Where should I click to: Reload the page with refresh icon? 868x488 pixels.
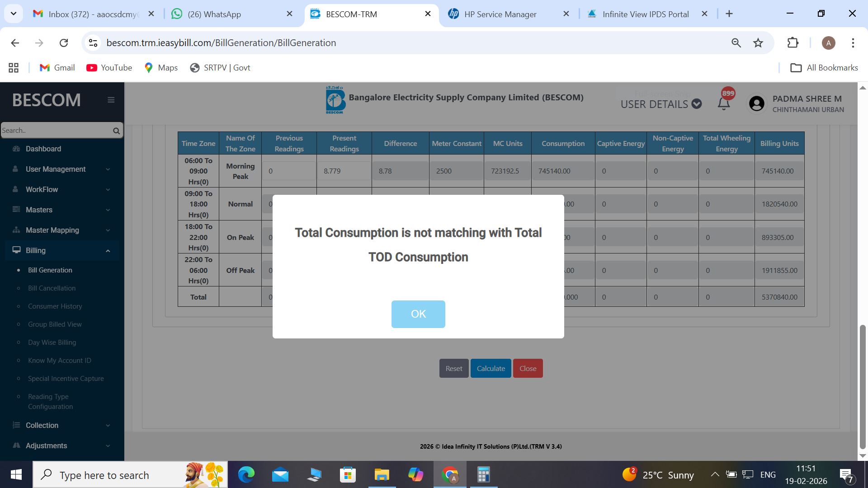pyautogui.click(x=64, y=43)
